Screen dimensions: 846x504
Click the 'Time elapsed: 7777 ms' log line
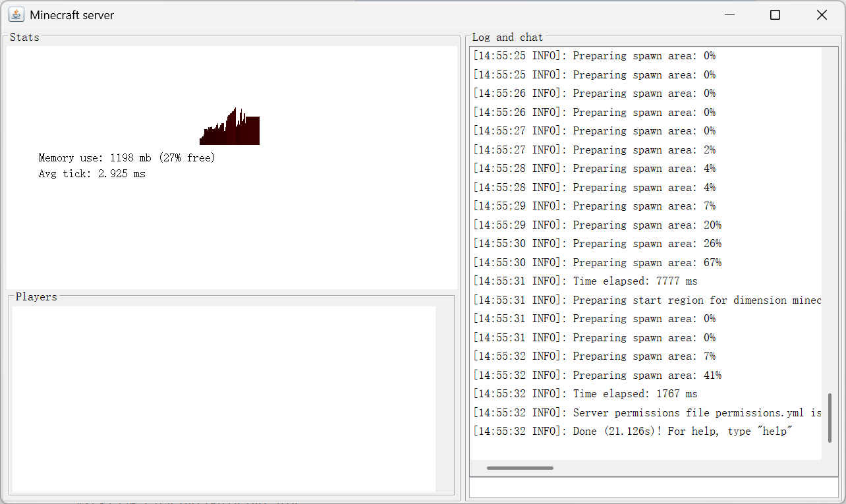585,281
